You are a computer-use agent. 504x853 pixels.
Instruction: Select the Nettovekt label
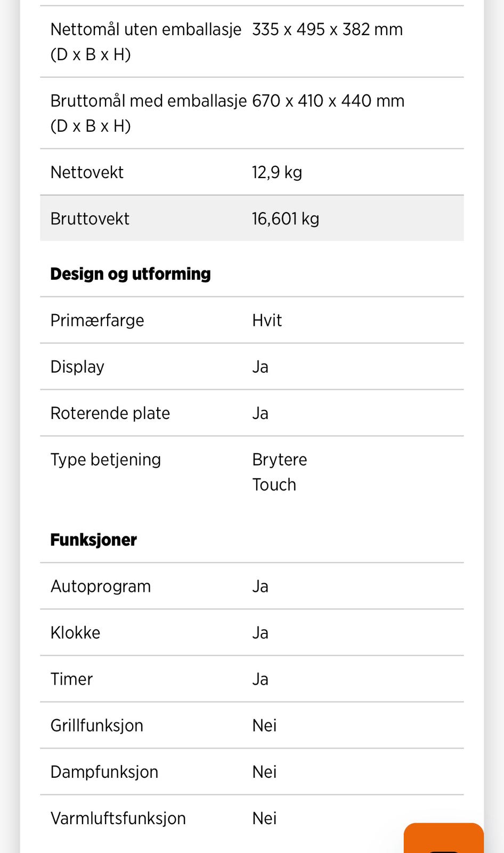87,172
